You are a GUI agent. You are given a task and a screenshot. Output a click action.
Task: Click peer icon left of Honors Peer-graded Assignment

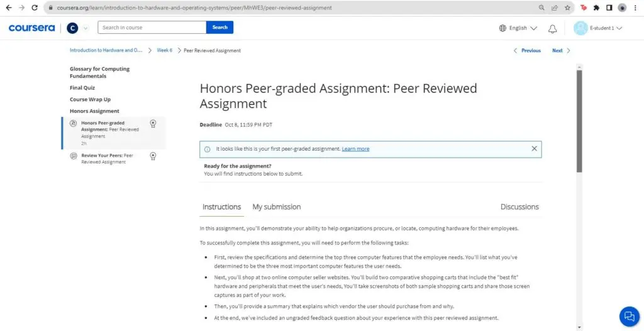tap(73, 123)
